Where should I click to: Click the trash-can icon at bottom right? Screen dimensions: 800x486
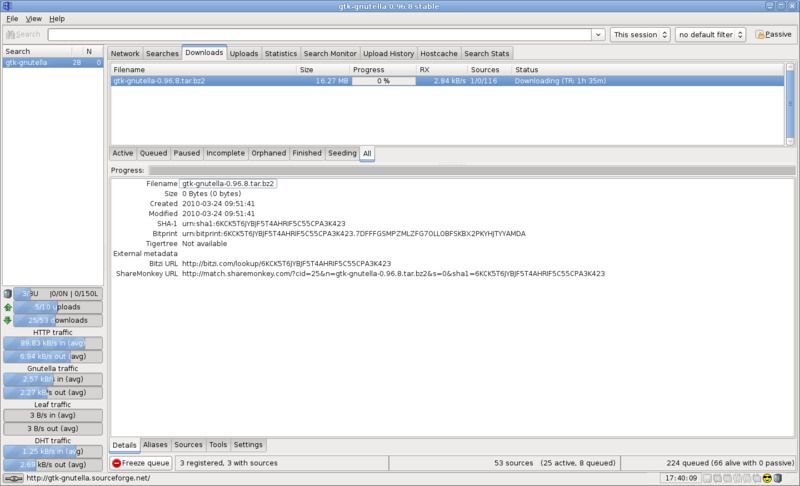pyautogui.click(x=777, y=477)
